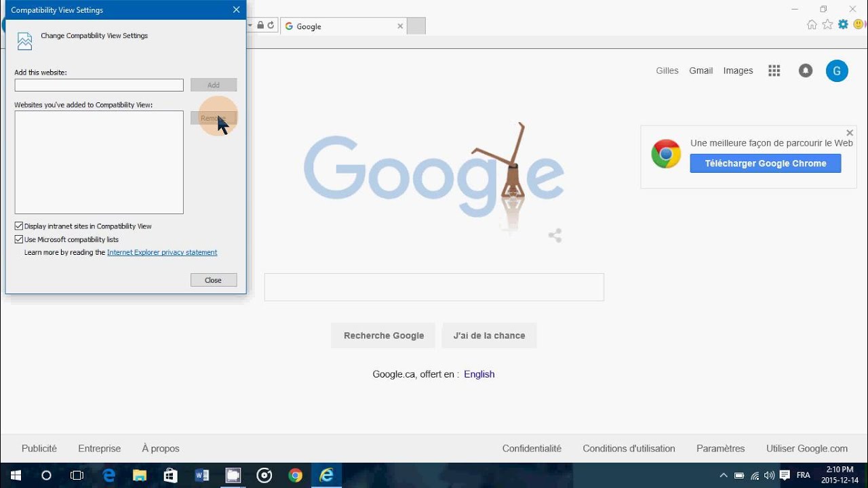Open a new blank tab

[416, 26]
